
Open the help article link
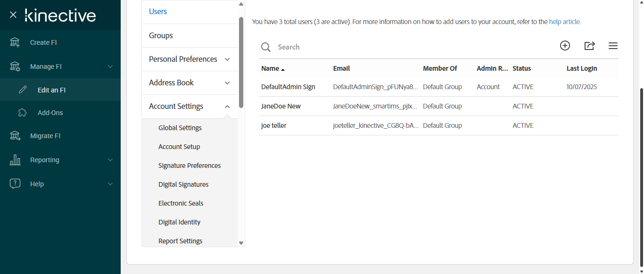pyautogui.click(x=565, y=22)
